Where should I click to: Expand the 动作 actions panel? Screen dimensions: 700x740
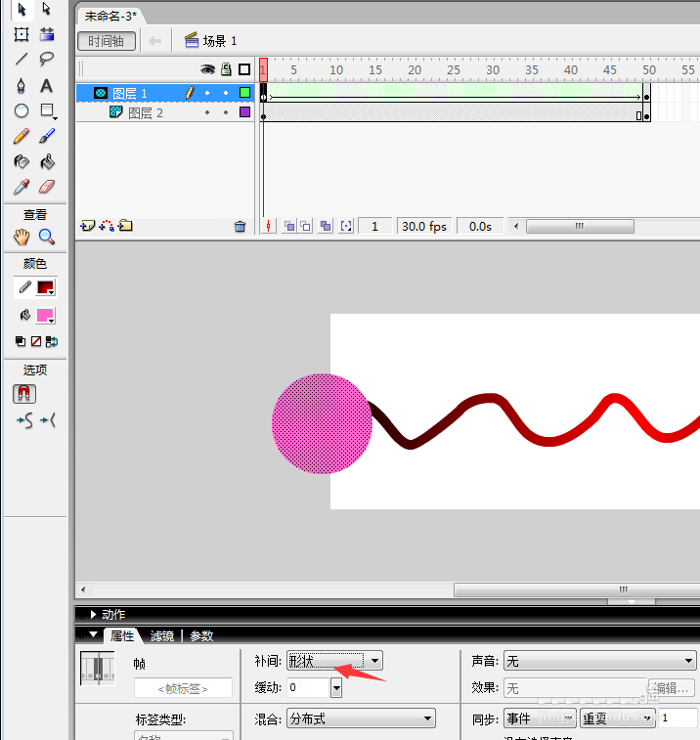click(93, 614)
